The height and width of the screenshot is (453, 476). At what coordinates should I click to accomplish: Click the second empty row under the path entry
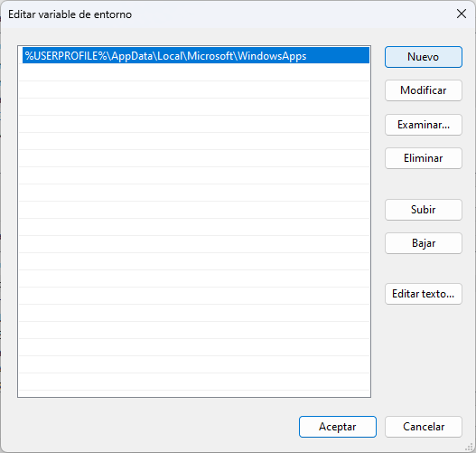pyautogui.click(x=194, y=90)
